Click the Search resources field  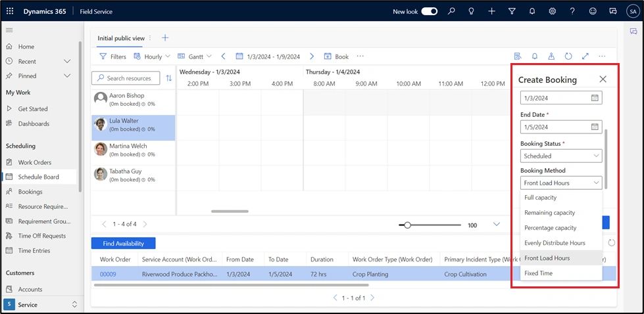[126, 78]
